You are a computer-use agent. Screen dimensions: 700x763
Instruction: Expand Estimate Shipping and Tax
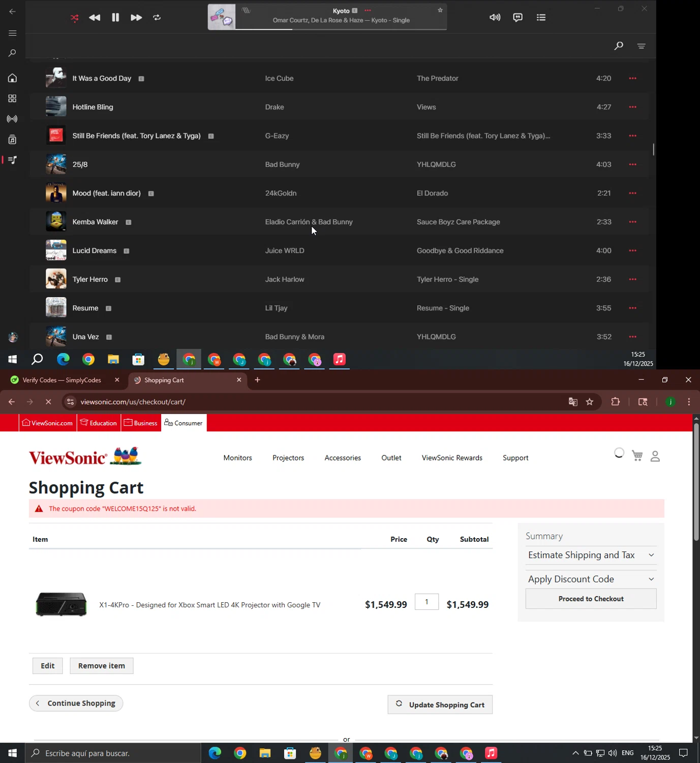pos(591,555)
